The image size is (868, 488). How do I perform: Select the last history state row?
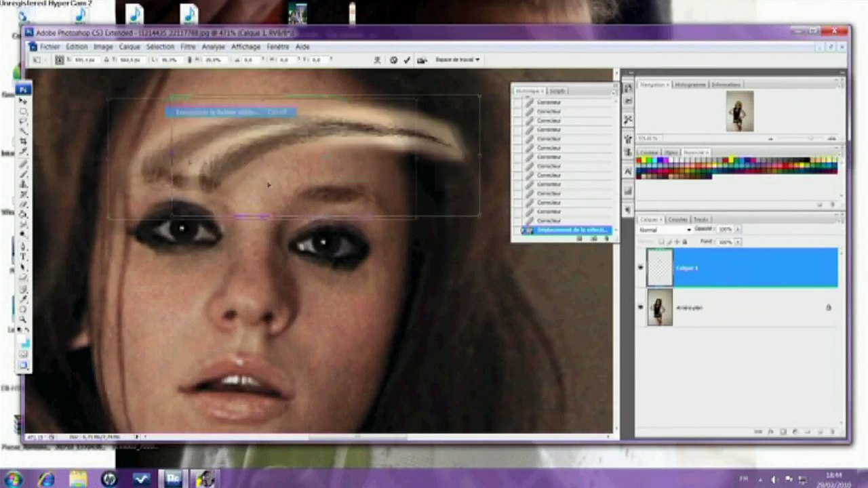coord(566,230)
